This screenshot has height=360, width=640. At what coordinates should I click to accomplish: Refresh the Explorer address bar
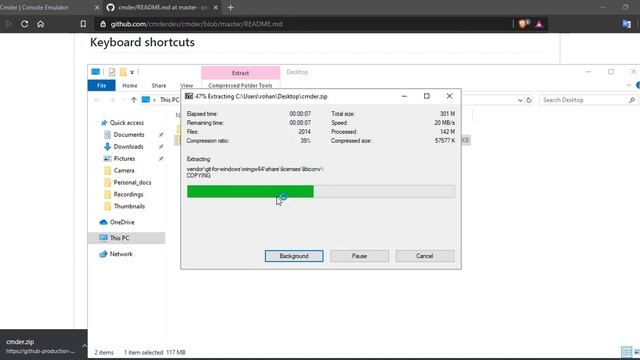coord(529,100)
